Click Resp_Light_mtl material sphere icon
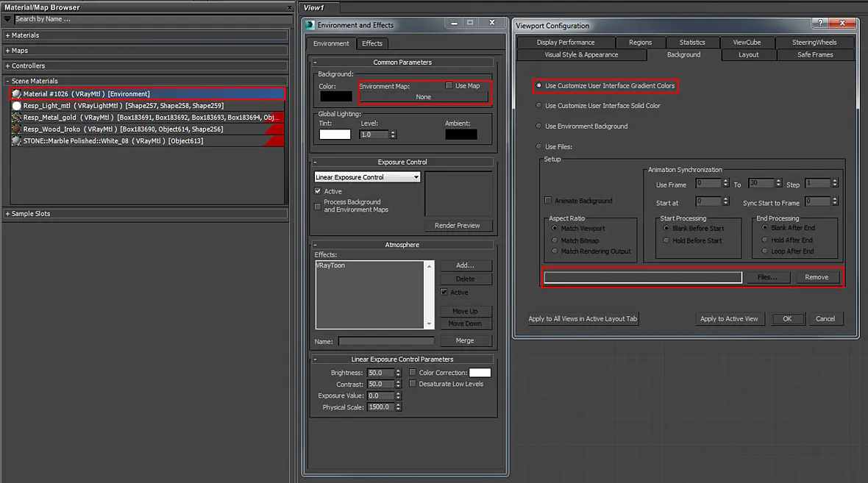The width and height of the screenshot is (868, 483). click(x=17, y=106)
